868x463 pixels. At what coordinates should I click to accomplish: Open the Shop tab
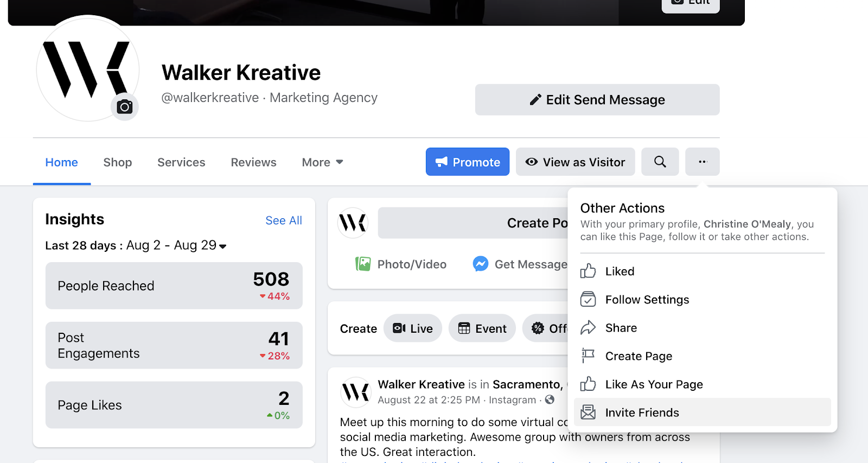coord(118,162)
